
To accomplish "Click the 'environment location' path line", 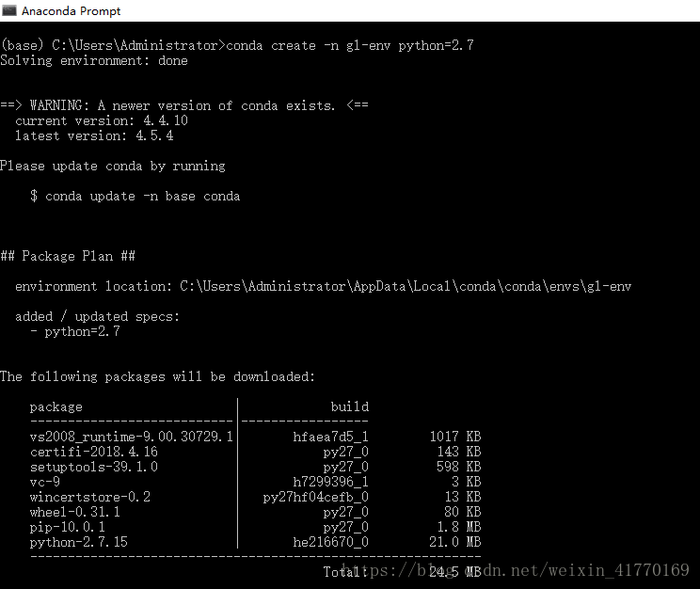I will click(324, 286).
